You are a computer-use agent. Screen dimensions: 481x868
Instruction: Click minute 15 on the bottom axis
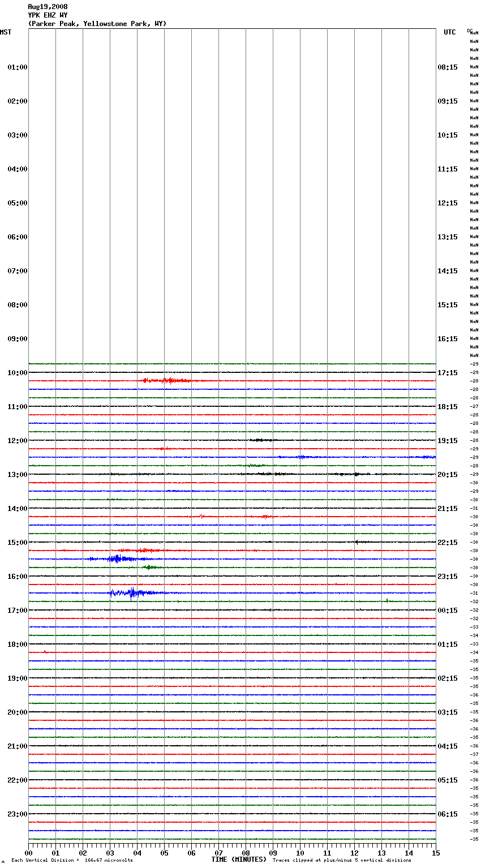click(x=436, y=853)
